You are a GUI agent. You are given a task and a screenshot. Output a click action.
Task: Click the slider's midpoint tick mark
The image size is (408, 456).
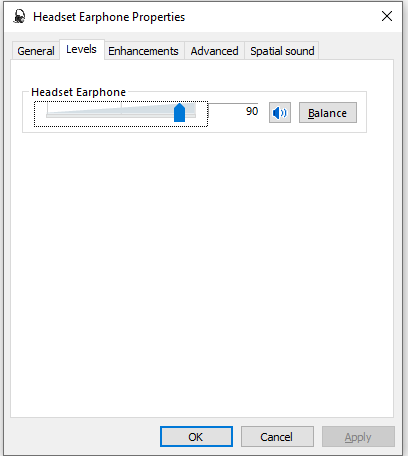[121, 108]
